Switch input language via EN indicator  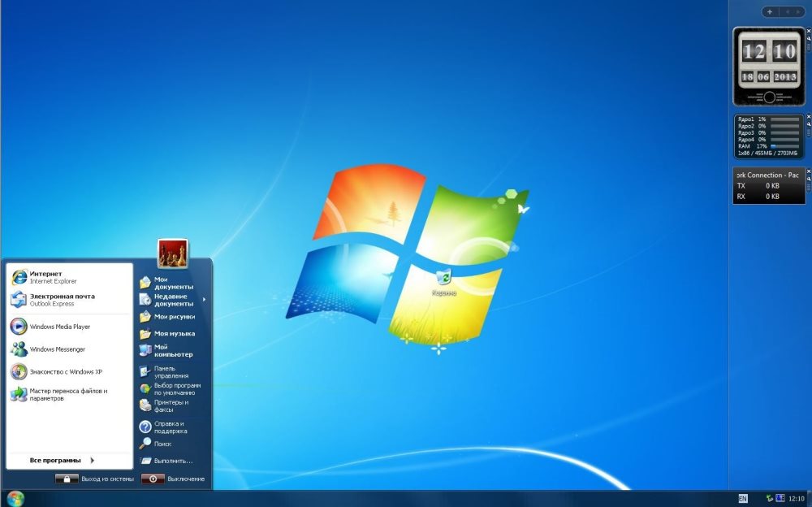[742, 498]
